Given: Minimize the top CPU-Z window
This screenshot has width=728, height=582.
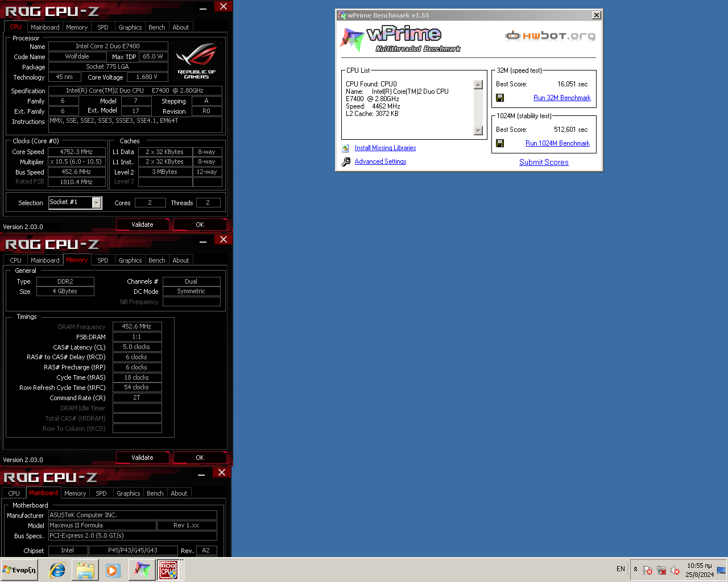Looking at the screenshot, I should point(203,9).
